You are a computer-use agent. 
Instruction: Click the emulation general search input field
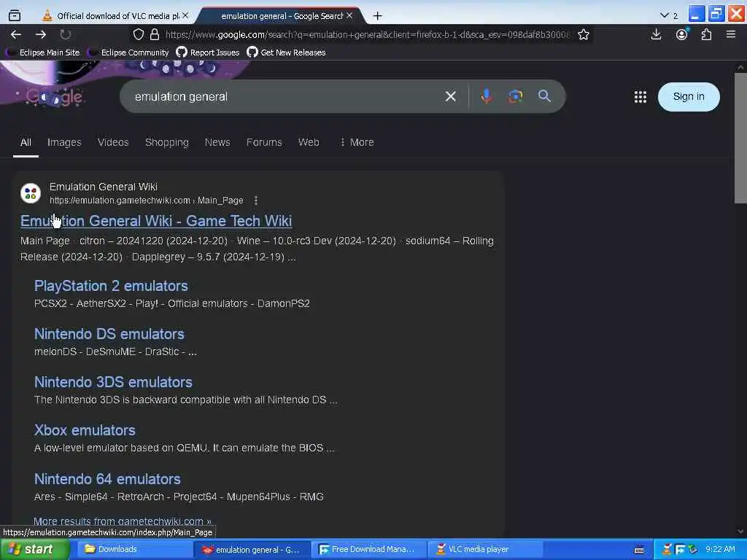coord(286,97)
